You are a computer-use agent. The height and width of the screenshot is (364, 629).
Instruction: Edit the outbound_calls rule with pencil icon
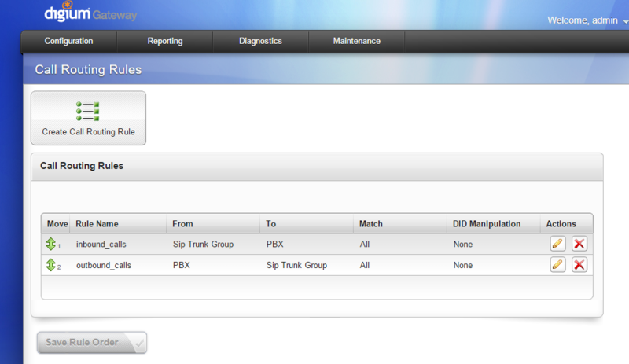558,265
